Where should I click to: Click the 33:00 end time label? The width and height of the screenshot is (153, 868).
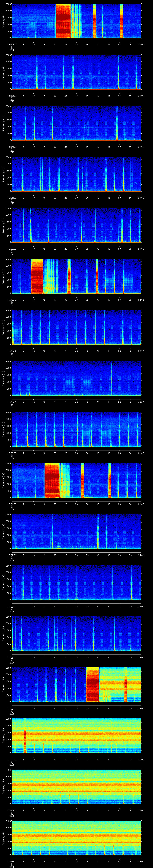click(x=141, y=555)
